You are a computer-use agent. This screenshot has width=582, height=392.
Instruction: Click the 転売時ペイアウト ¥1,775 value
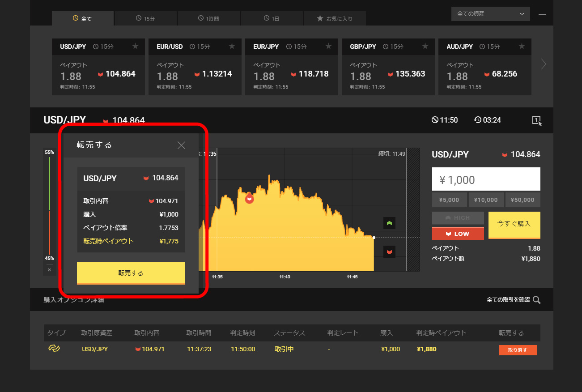169,241
